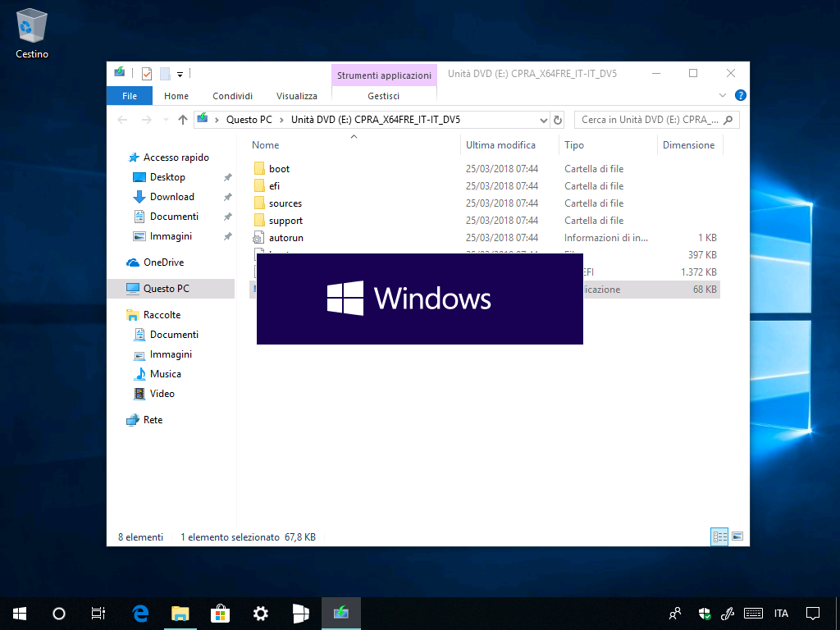Viewport: 840px width, 630px height.
Task: Click the Strumenti applicazioni contextual tab header
Action: (x=384, y=75)
